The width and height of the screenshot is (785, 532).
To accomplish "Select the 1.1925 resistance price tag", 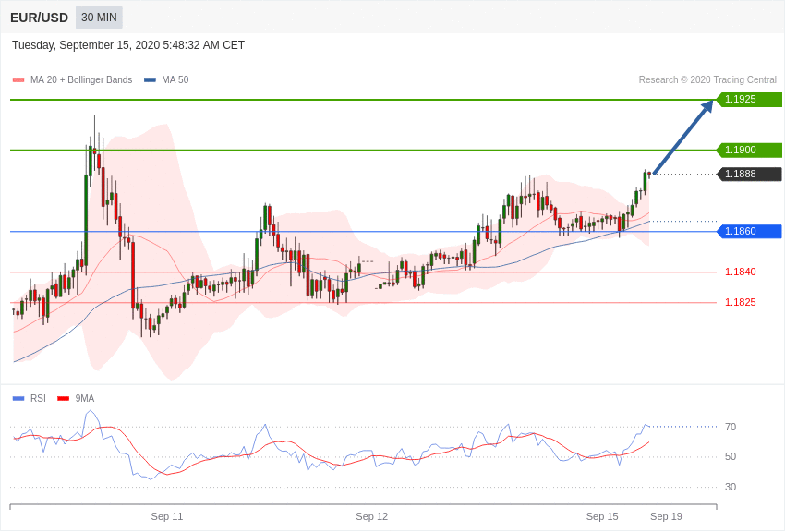I will (750, 99).
